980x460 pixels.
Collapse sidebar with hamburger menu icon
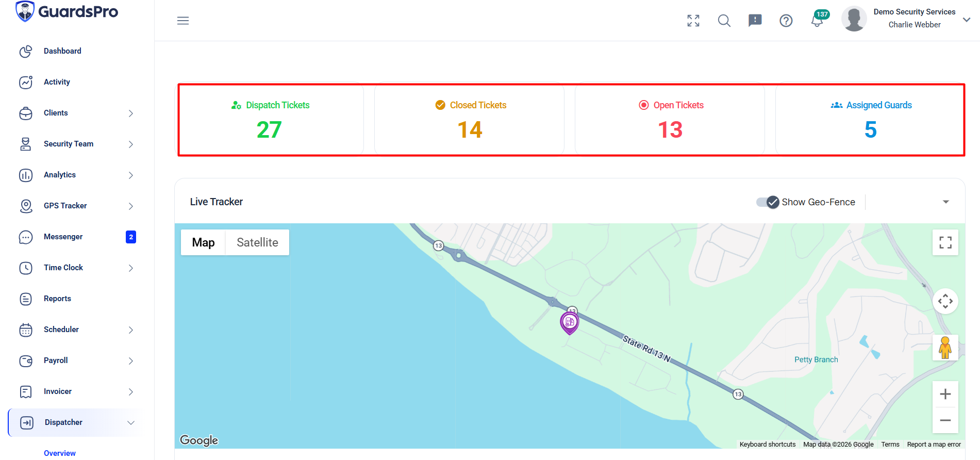coord(183,21)
